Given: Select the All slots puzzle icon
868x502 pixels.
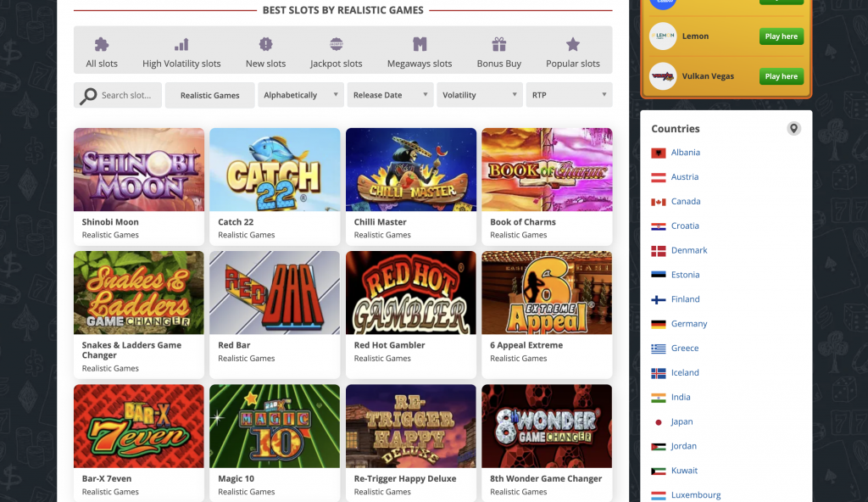Looking at the screenshot, I should tap(102, 44).
